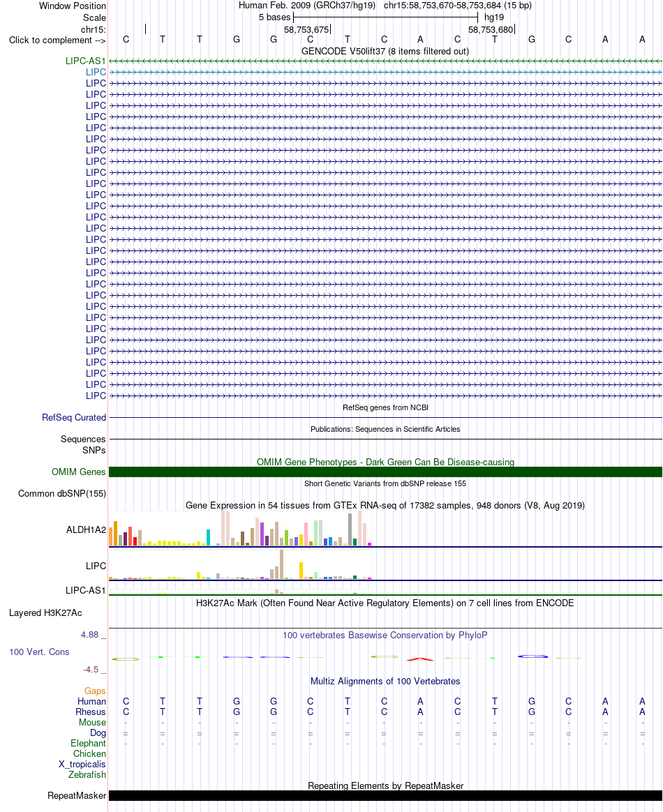Click the Mouse alignment row label

pyautogui.click(x=92, y=723)
